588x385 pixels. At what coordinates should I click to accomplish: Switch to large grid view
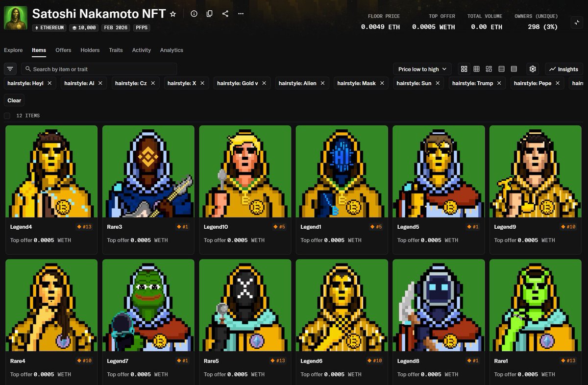(x=464, y=69)
